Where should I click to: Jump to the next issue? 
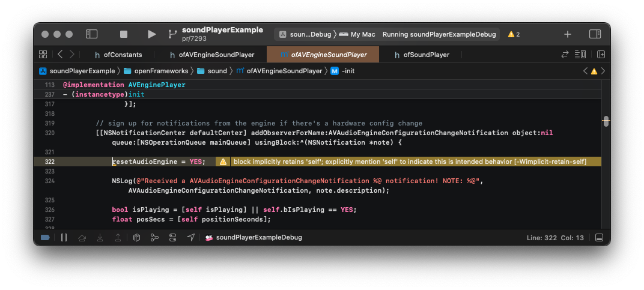click(x=603, y=71)
